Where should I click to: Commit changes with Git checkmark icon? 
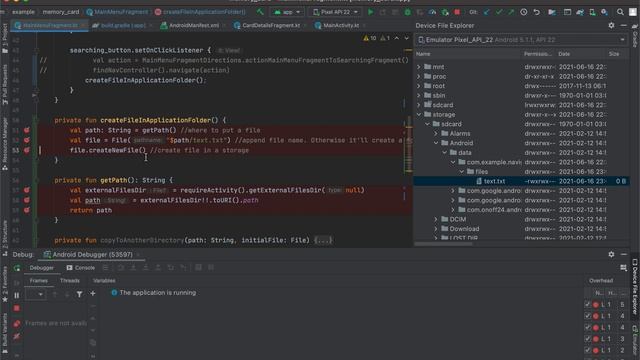coord(499,12)
